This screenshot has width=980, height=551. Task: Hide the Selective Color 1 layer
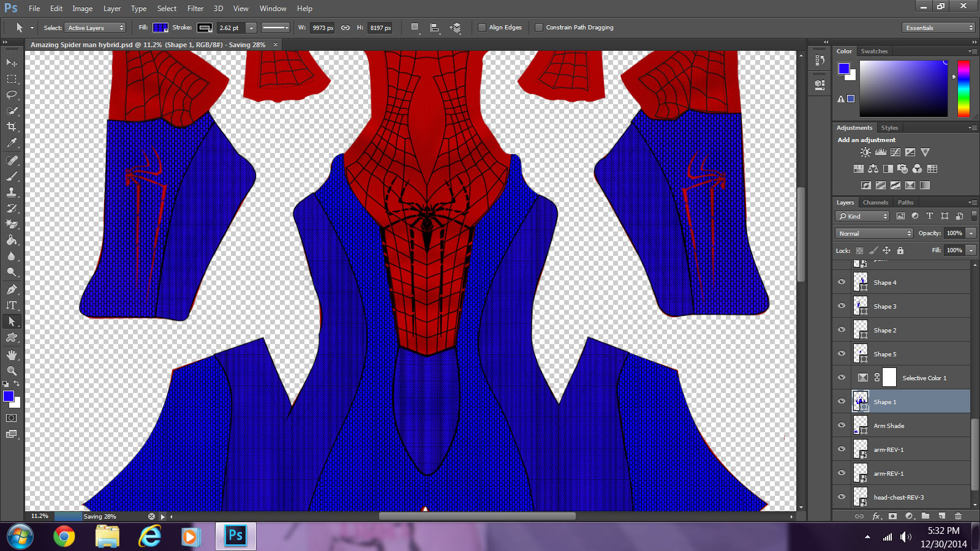coord(842,378)
